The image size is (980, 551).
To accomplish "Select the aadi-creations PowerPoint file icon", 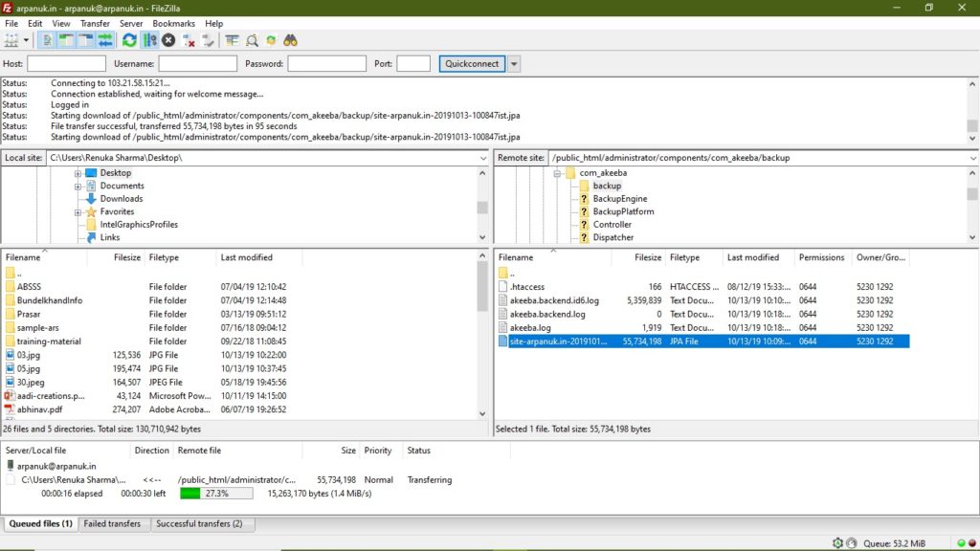I will (10, 396).
